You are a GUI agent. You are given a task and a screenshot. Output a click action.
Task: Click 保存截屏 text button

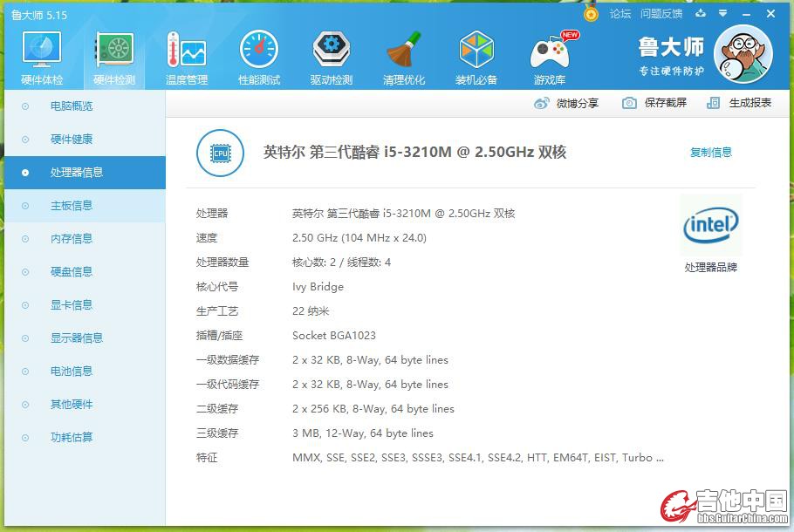pyautogui.click(x=666, y=103)
